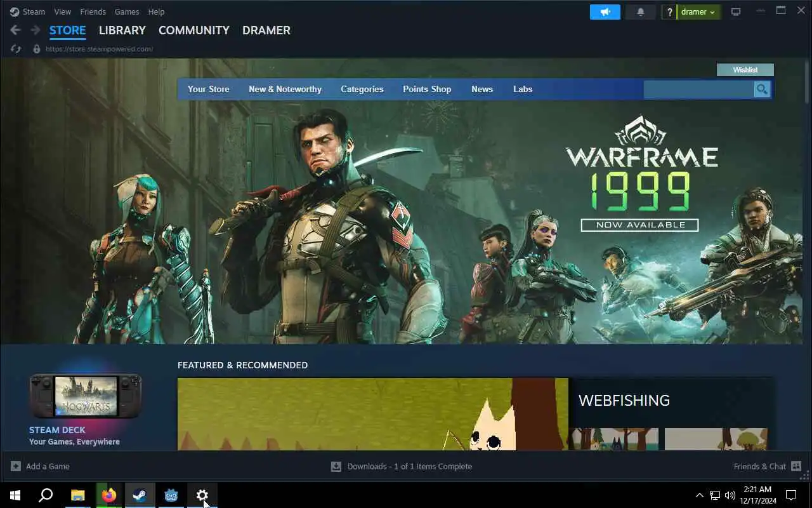Viewport: 812px width, 508px height.
Task: Expand New & Noteworthy menu
Action: coord(285,89)
